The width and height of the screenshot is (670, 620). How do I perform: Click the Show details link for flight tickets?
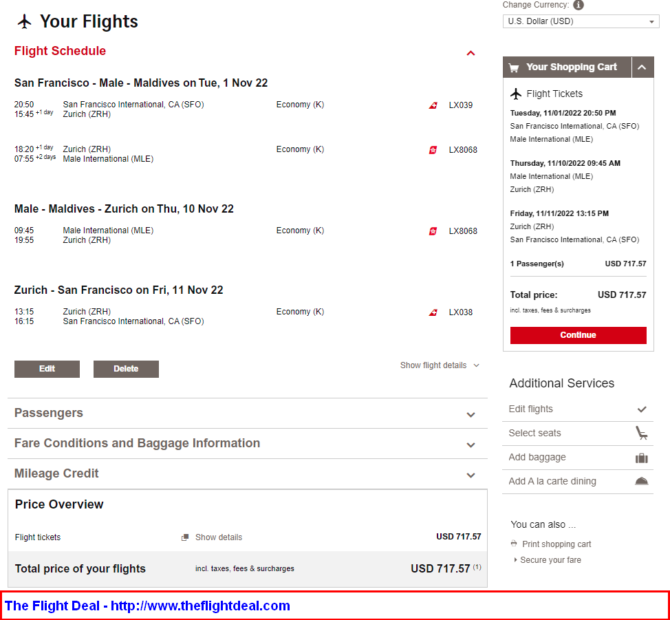(x=218, y=537)
